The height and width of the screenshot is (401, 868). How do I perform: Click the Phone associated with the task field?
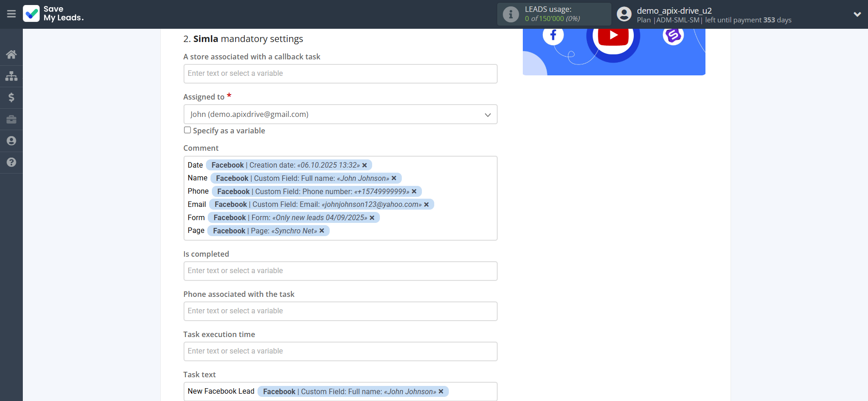click(x=340, y=311)
